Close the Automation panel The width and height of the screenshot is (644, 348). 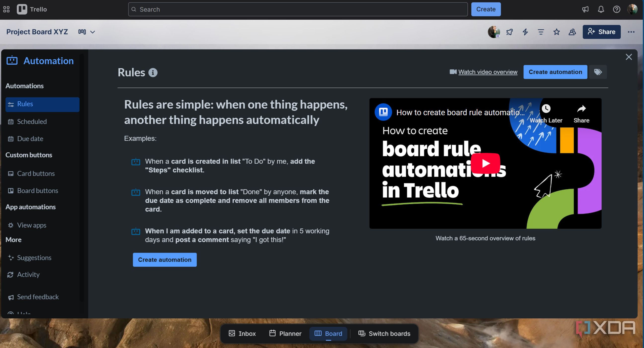[x=629, y=57]
